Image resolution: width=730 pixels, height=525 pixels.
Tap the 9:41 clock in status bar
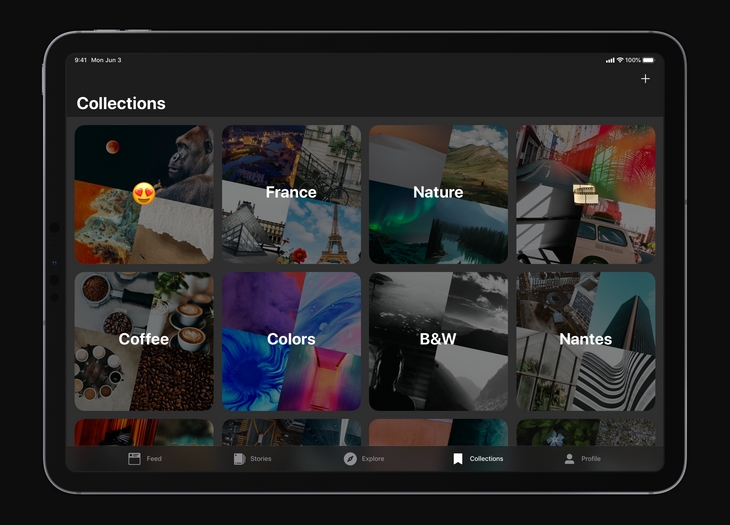(80, 60)
